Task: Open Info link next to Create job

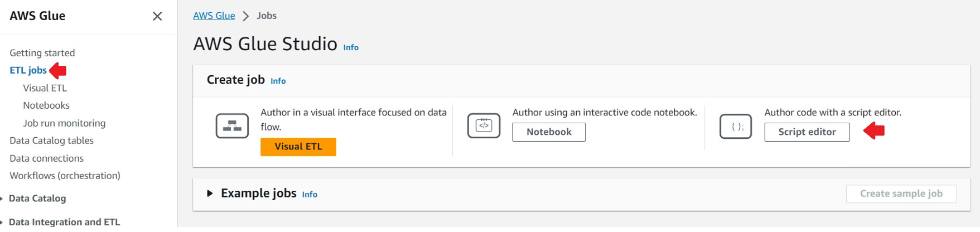Action: 278,81
